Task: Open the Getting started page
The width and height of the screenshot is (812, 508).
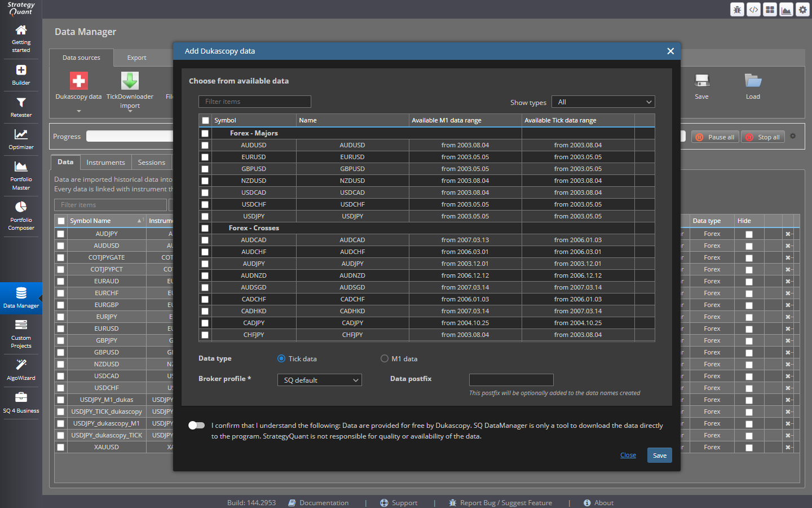Action: [x=21, y=38]
